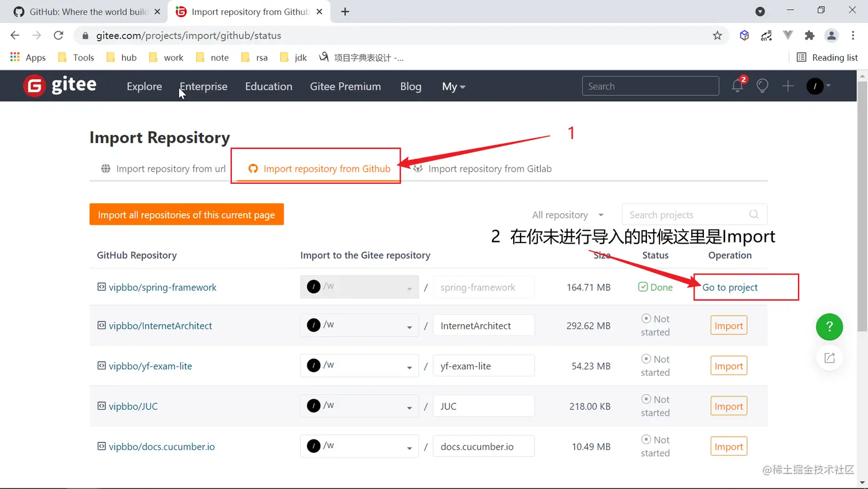This screenshot has height=489, width=868.
Task: Open the Enterprise menu item
Action: tap(203, 86)
